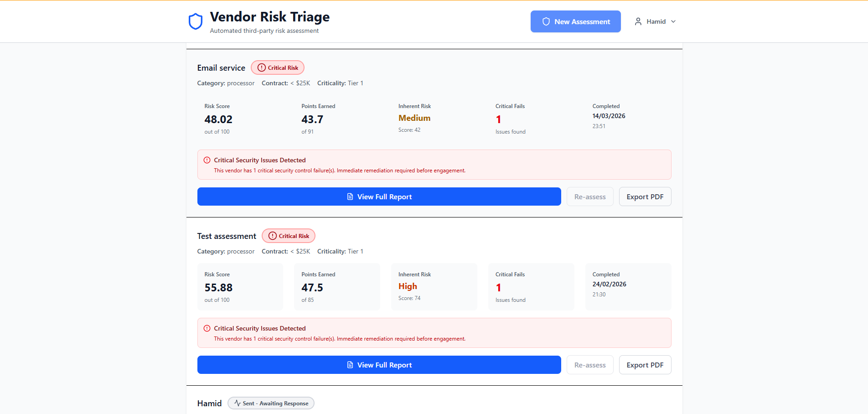This screenshot has width=868, height=414.
Task: Re-assess the Email service vendor
Action: pos(590,197)
